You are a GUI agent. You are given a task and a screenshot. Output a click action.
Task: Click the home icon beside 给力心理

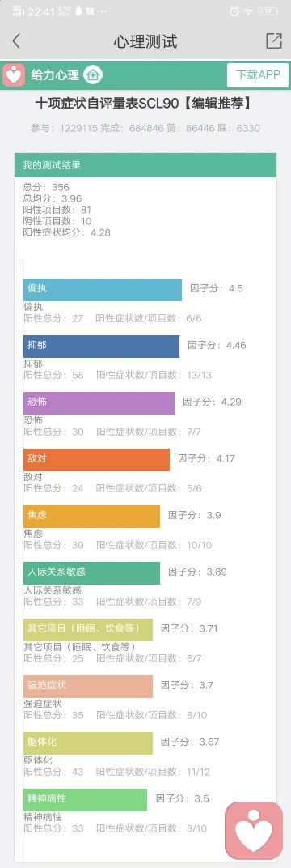click(x=93, y=74)
